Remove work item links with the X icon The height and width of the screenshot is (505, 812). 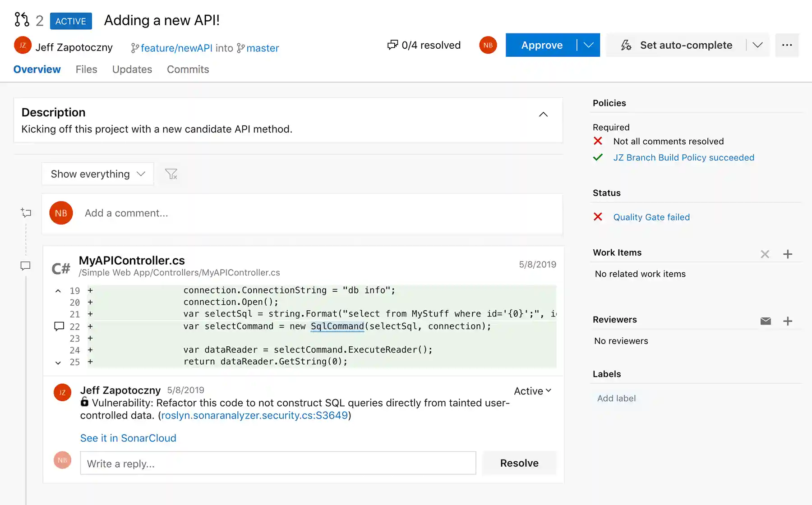(765, 254)
